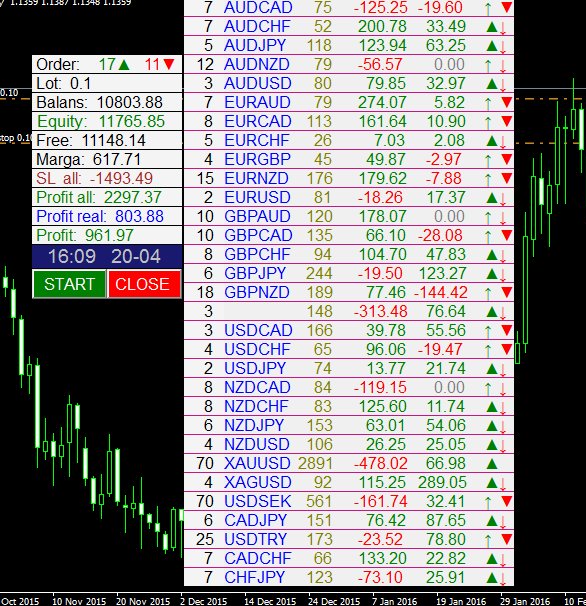Select the USDSEK symbol label
The image size is (586, 606).
point(257,501)
